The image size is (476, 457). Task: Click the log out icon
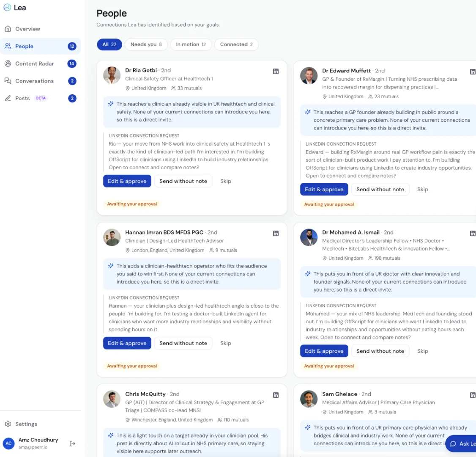click(72, 443)
